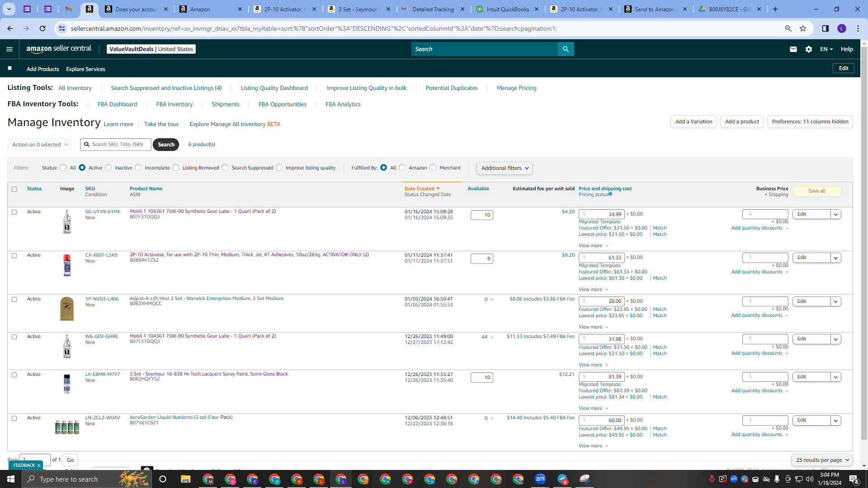Open a new browser tab
Viewport: 868px width, 488px height.
775,9
